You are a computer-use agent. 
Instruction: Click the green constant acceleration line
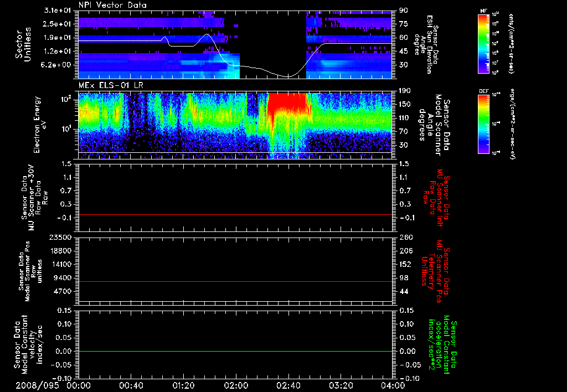(235, 351)
